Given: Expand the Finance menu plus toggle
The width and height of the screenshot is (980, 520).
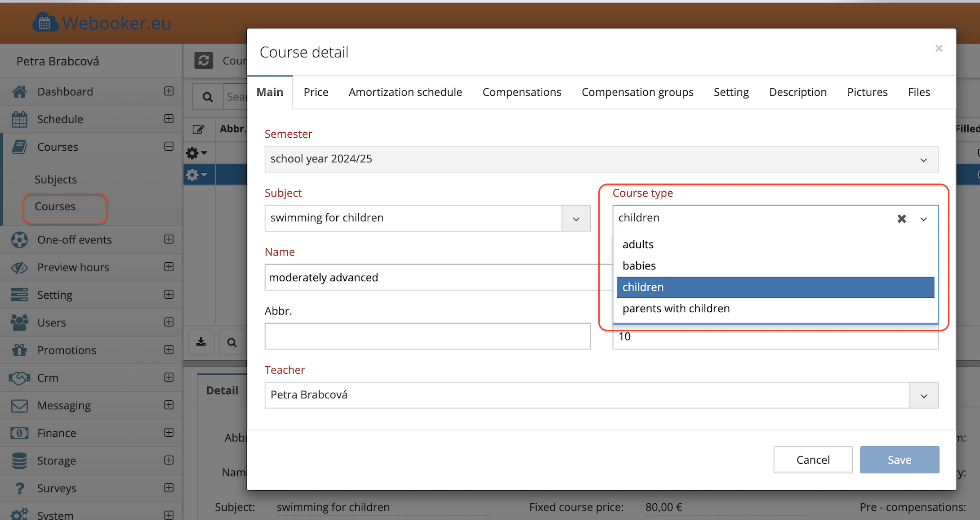Looking at the screenshot, I should (169, 433).
